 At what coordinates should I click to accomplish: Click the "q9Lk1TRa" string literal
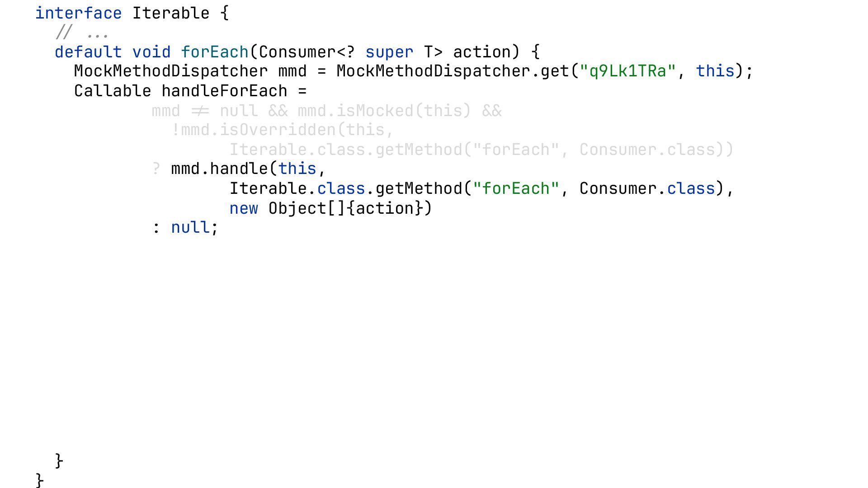pos(628,71)
